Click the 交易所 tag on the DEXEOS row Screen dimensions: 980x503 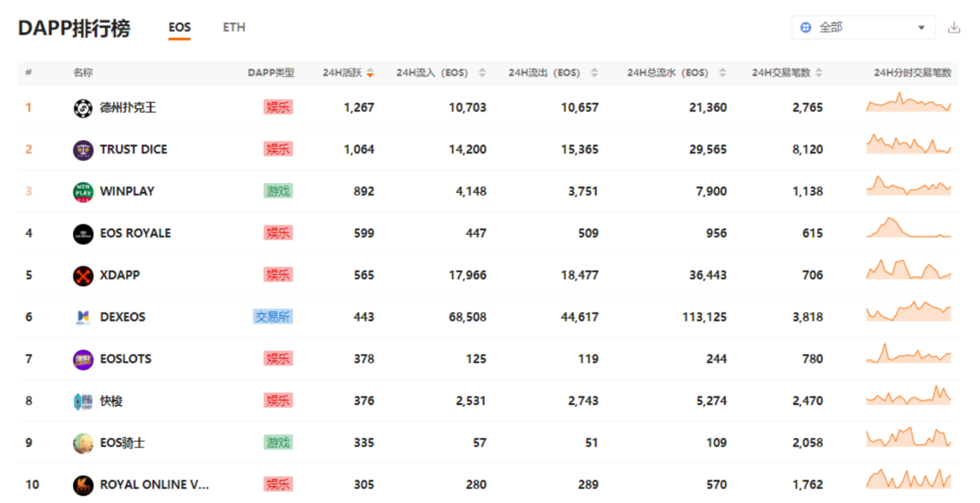click(x=273, y=317)
